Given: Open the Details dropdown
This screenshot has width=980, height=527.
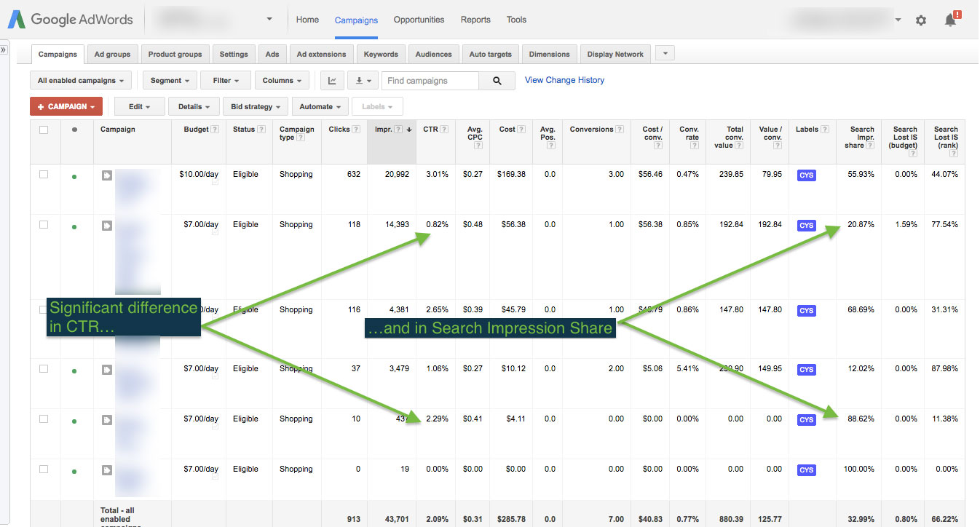Looking at the screenshot, I should tap(194, 107).
